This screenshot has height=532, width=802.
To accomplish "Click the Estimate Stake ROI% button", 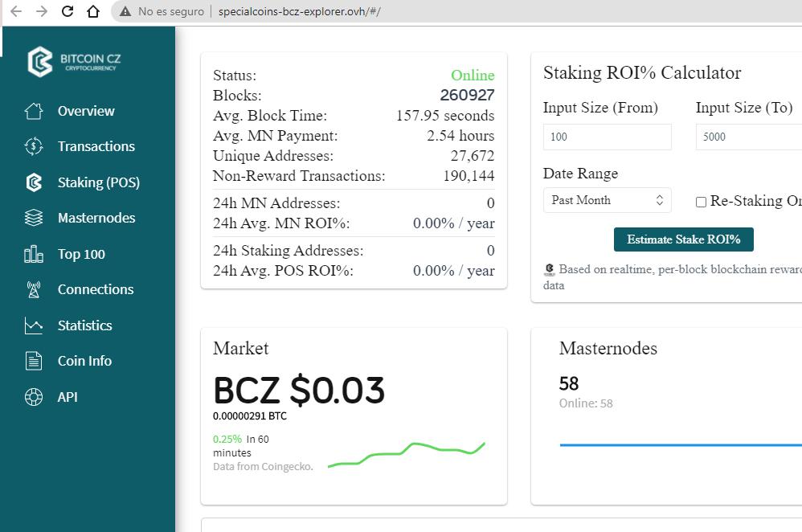I will coord(683,239).
